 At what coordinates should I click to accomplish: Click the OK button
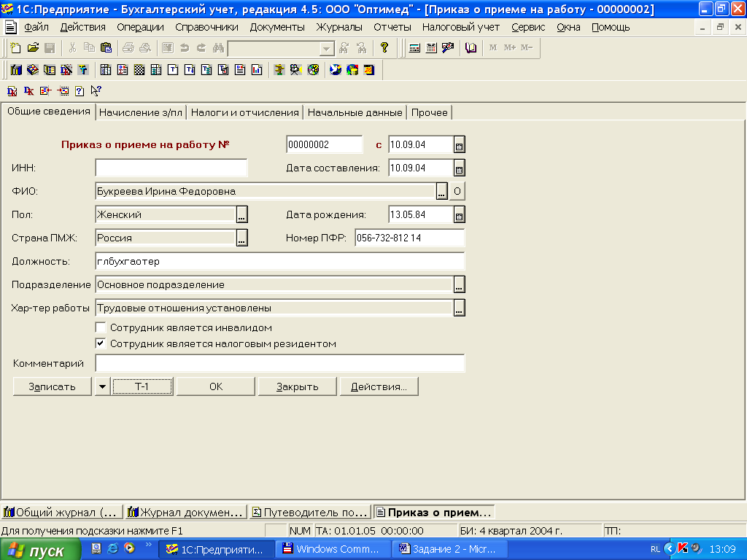(216, 386)
